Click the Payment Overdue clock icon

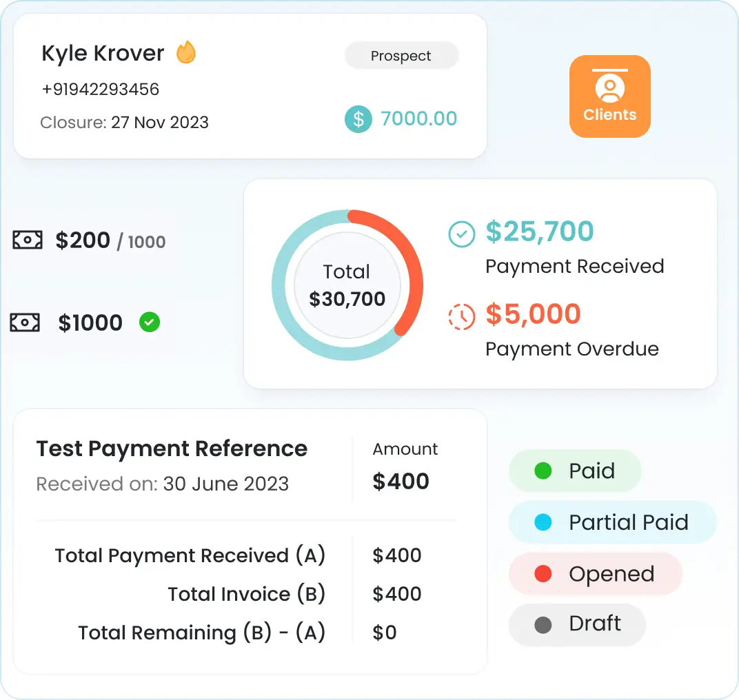click(x=461, y=316)
